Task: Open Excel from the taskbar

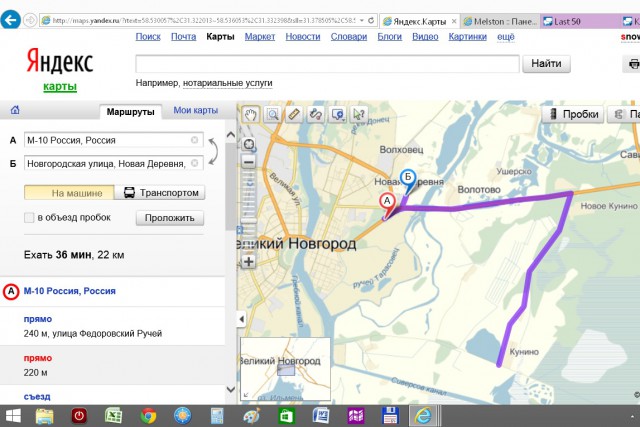Action: 113,416
